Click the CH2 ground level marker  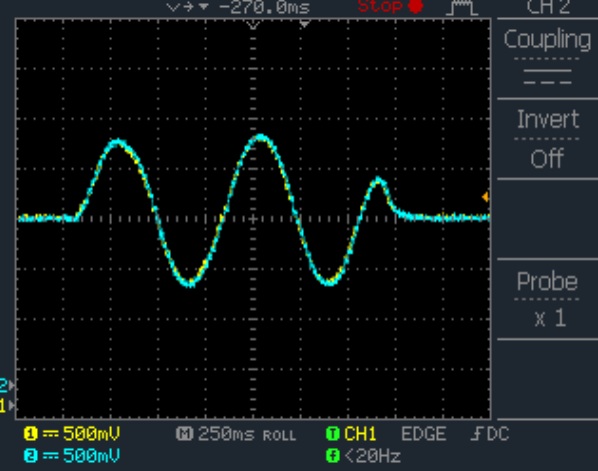7,385
